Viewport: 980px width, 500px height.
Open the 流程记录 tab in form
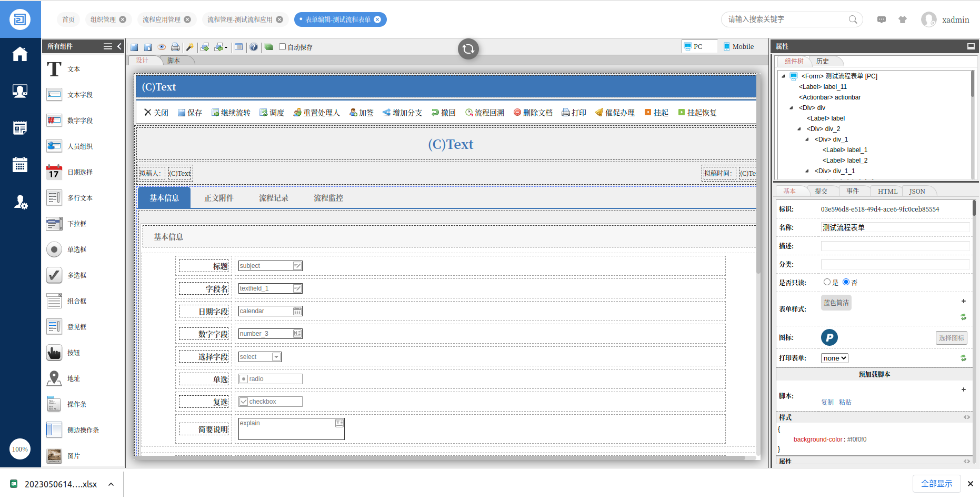point(273,198)
